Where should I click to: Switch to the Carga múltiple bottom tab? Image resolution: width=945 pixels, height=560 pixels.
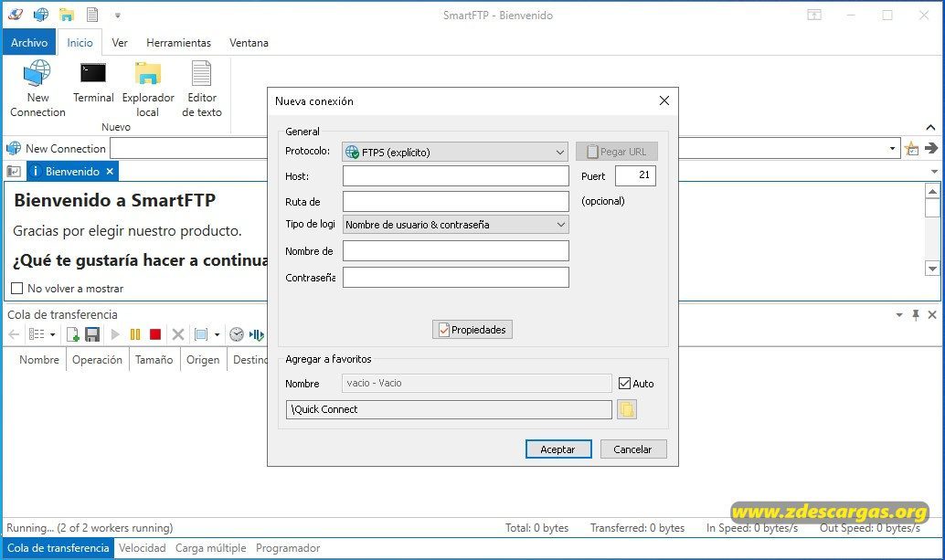[x=210, y=548]
